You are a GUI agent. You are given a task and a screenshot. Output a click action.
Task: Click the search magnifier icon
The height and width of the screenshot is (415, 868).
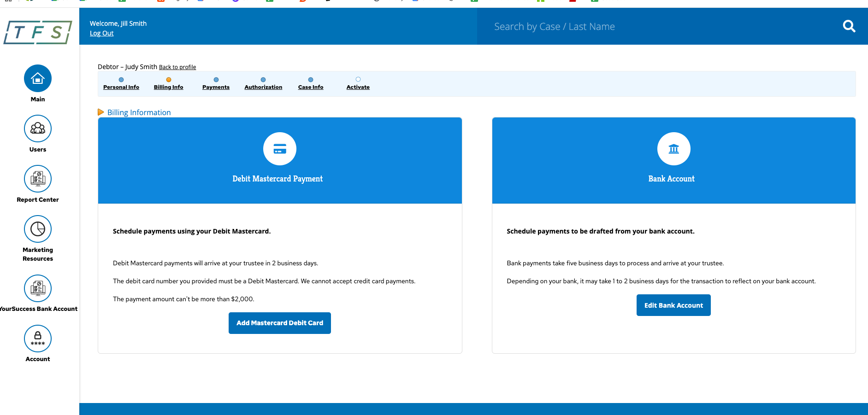point(849,26)
